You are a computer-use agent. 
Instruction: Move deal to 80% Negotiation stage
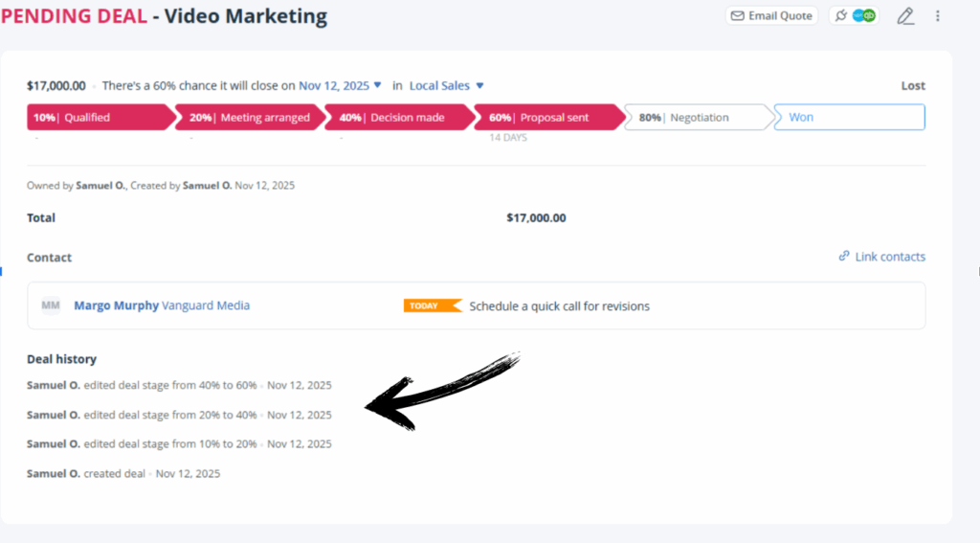pyautogui.click(x=694, y=118)
